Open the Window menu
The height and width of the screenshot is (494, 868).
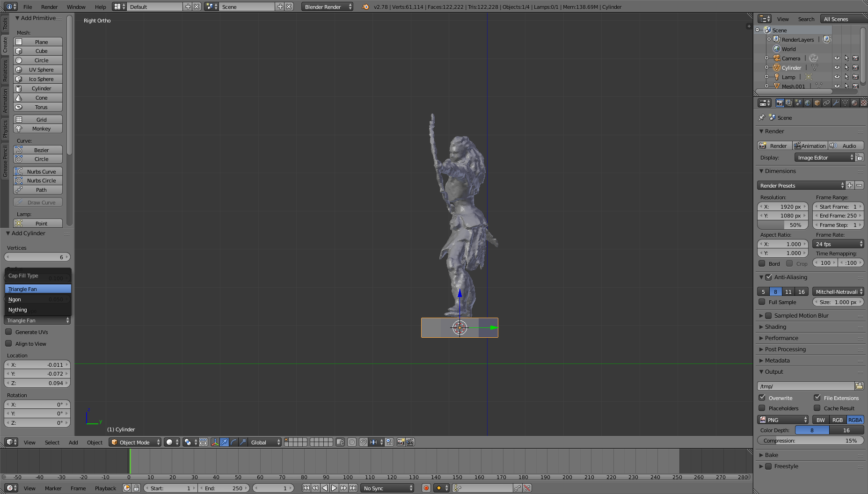pos(76,7)
